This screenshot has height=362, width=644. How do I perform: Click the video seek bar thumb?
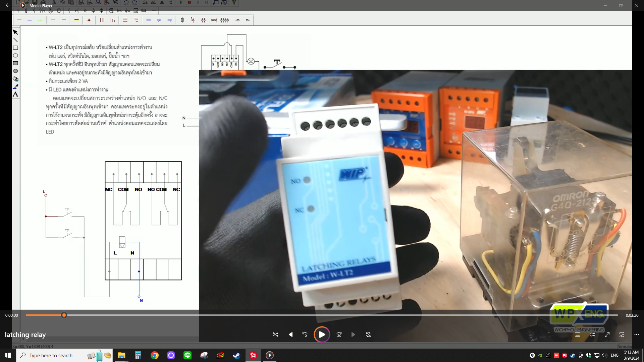[64, 315]
